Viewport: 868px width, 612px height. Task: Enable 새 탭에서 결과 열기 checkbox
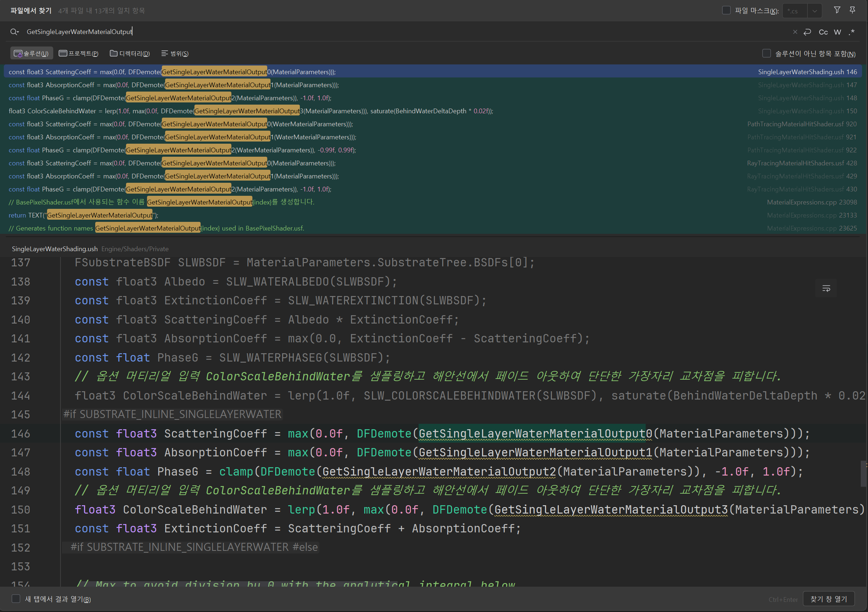pos(16,599)
